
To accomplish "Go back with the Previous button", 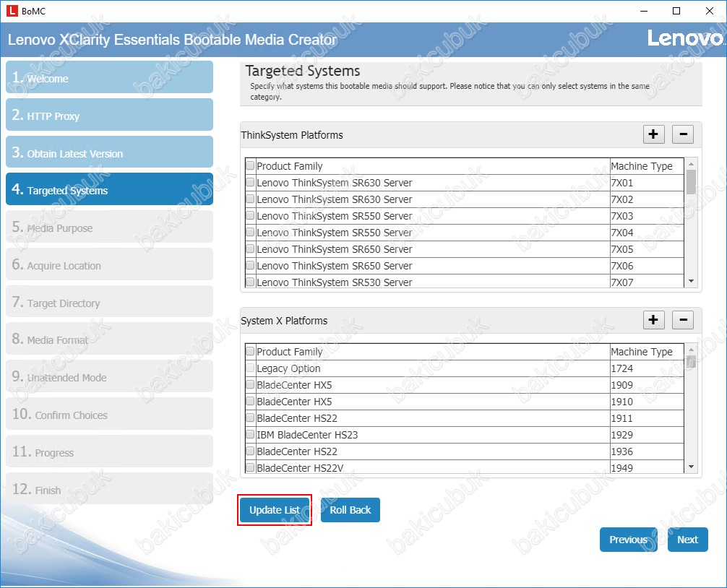I will 628,540.
